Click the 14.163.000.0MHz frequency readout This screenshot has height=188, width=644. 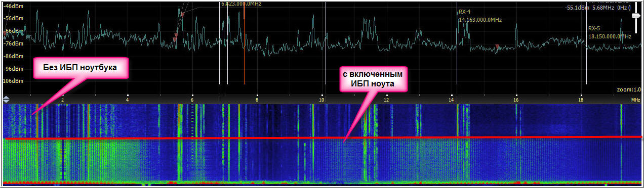[480, 20]
